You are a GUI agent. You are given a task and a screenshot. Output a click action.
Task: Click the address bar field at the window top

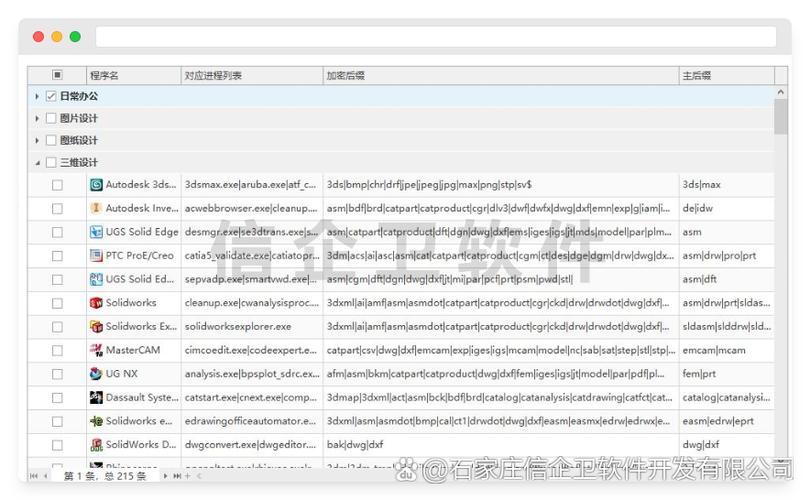tap(435, 37)
